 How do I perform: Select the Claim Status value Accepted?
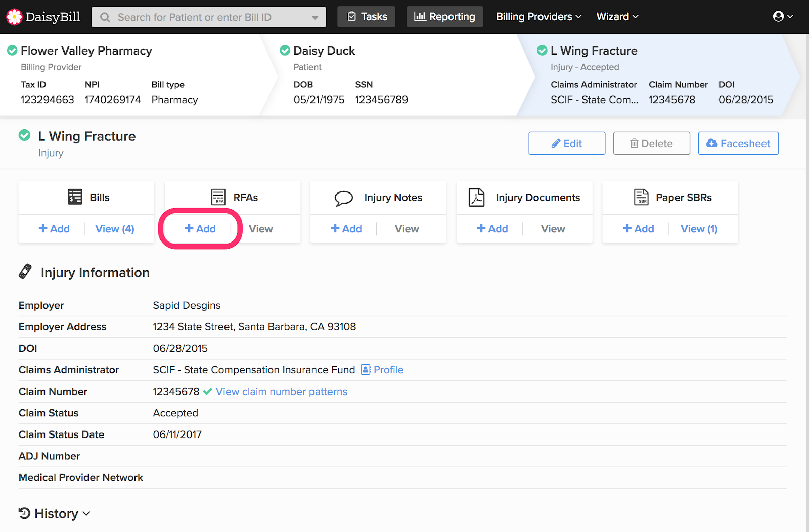(175, 413)
